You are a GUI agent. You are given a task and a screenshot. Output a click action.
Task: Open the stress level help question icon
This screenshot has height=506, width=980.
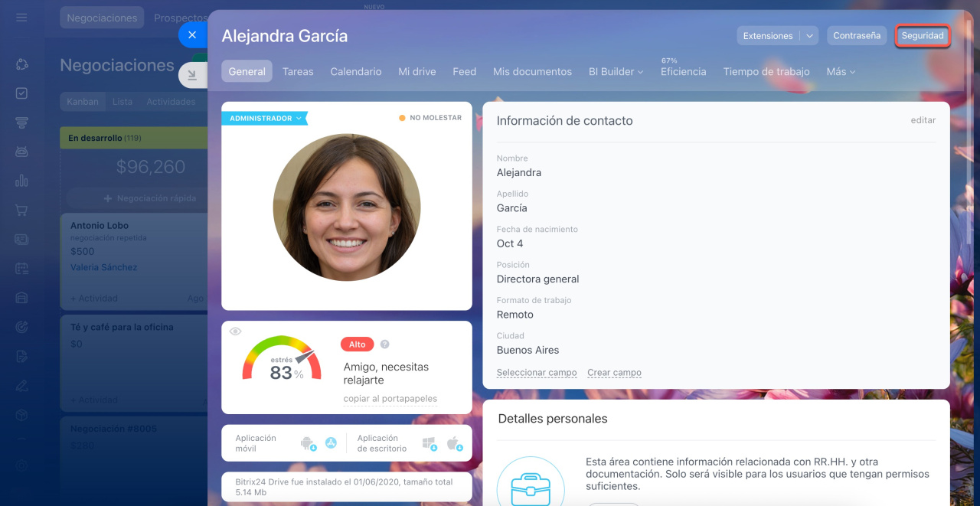(x=385, y=344)
